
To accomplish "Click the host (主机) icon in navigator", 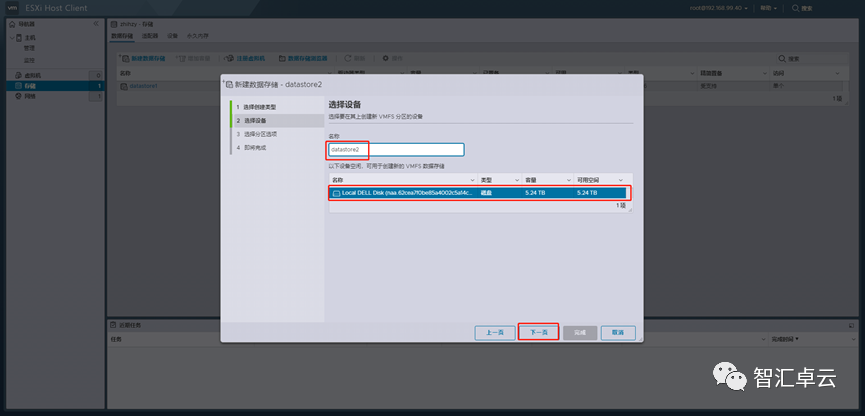I will coord(19,38).
